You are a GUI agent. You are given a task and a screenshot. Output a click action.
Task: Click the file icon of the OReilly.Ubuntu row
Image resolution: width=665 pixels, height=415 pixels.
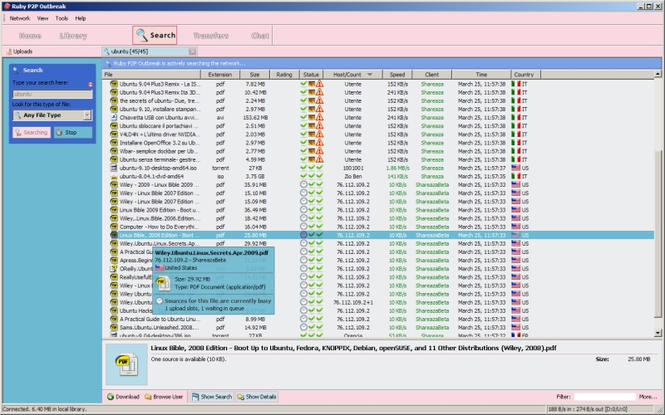pyautogui.click(x=114, y=269)
